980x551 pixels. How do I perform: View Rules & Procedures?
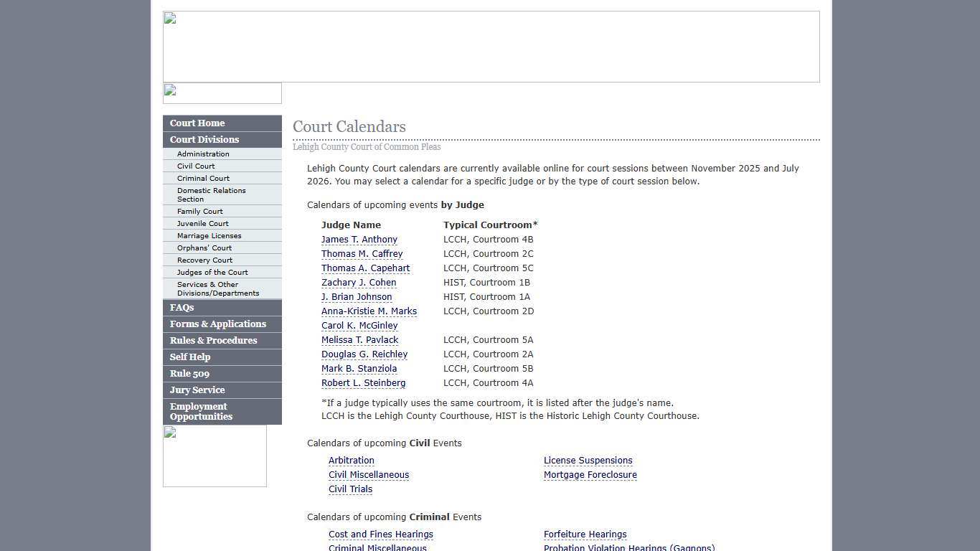pos(212,340)
